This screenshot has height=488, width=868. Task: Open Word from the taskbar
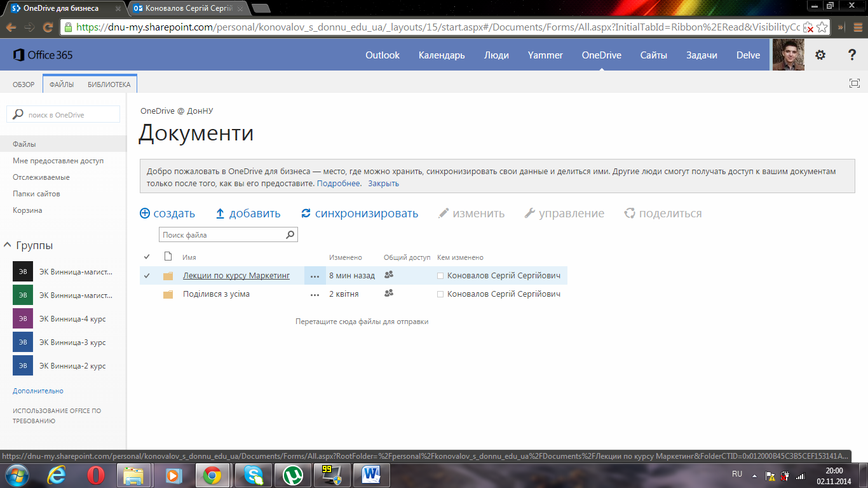371,475
